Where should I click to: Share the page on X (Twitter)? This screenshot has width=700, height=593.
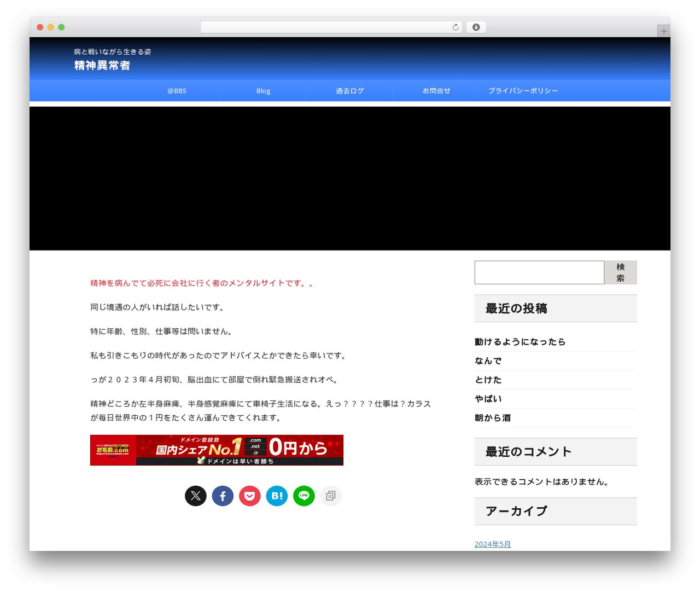coord(196,496)
